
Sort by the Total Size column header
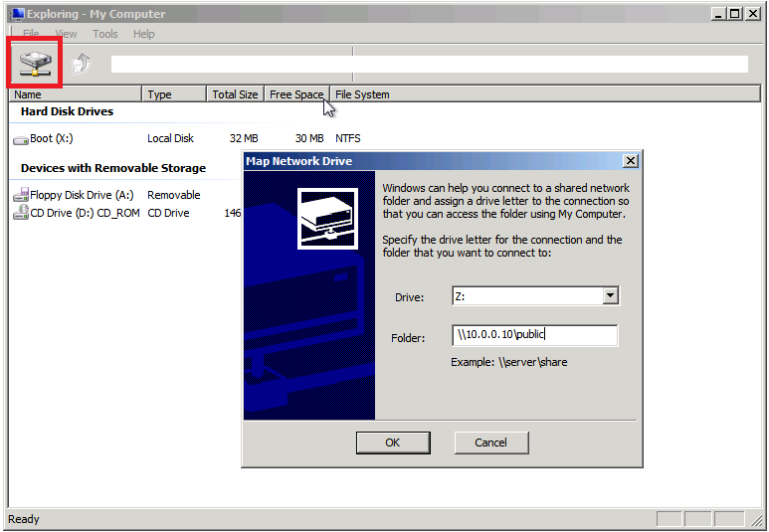click(236, 94)
